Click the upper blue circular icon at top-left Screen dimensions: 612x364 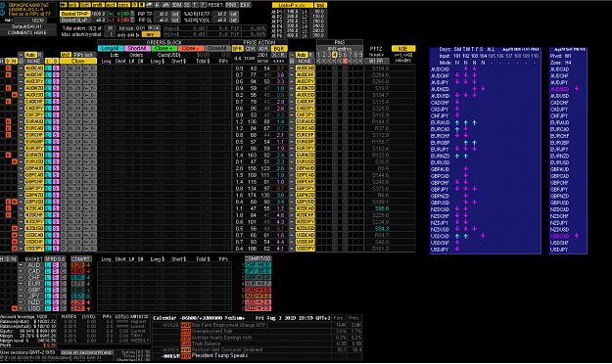click(x=3, y=6)
